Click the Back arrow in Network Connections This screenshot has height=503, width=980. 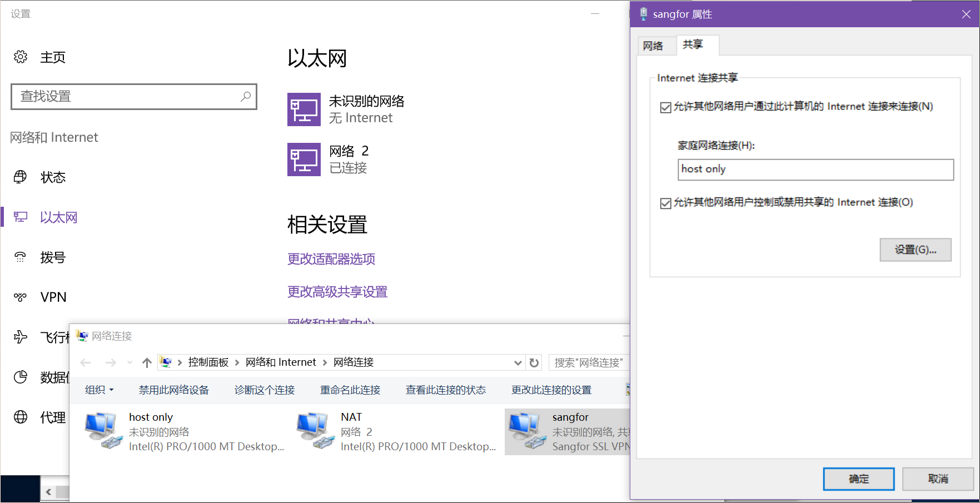tap(86, 363)
